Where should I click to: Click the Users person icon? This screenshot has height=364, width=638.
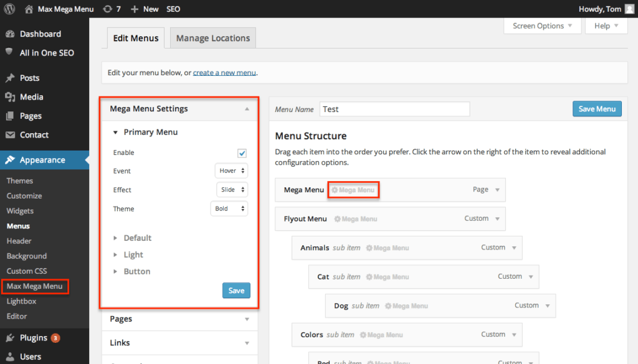[x=10, y=357]
